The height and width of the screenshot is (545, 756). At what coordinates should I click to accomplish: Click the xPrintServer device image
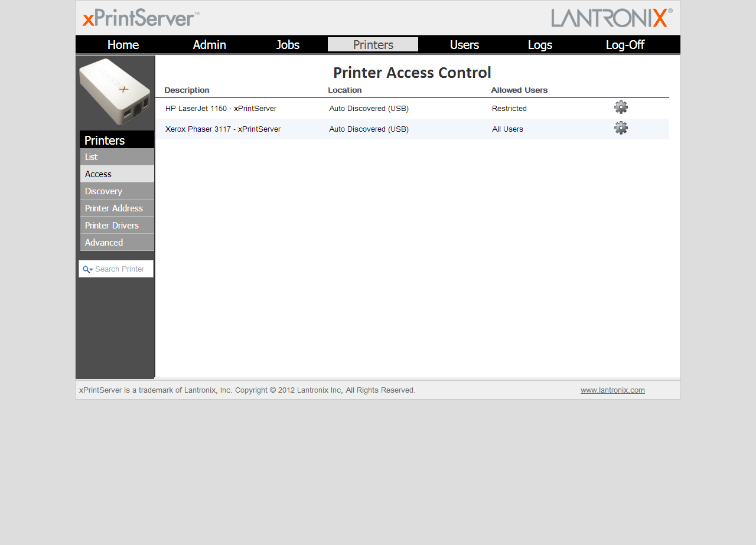[115, 92]
